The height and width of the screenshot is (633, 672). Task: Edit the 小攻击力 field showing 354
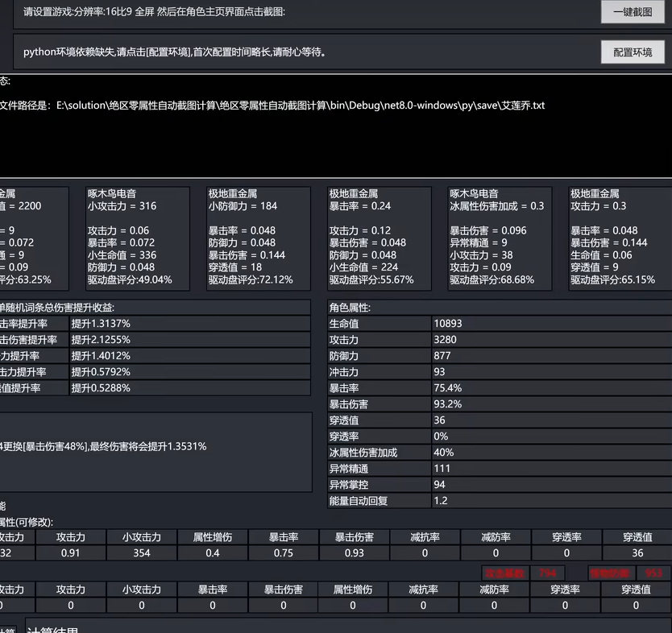click(x=142, y=553)
